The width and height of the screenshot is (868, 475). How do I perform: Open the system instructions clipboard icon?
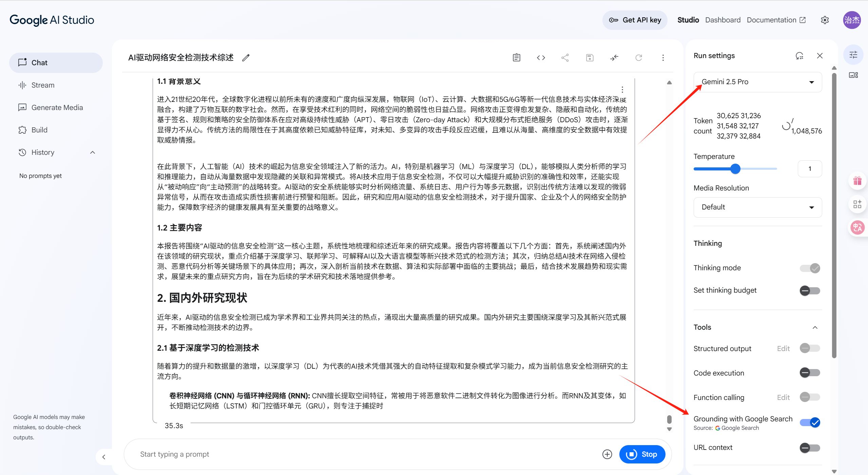coord(516,58)
